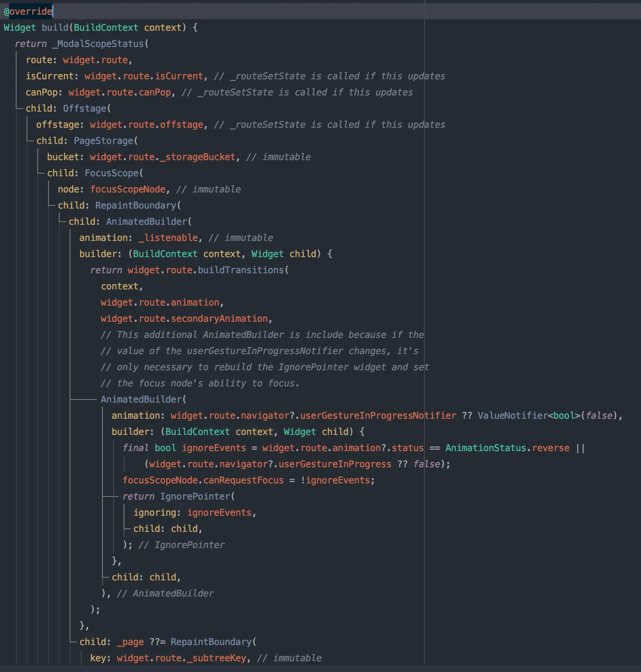Click the node parameter label
Viewport: 641px width, 672px height.
pos(68,189)
